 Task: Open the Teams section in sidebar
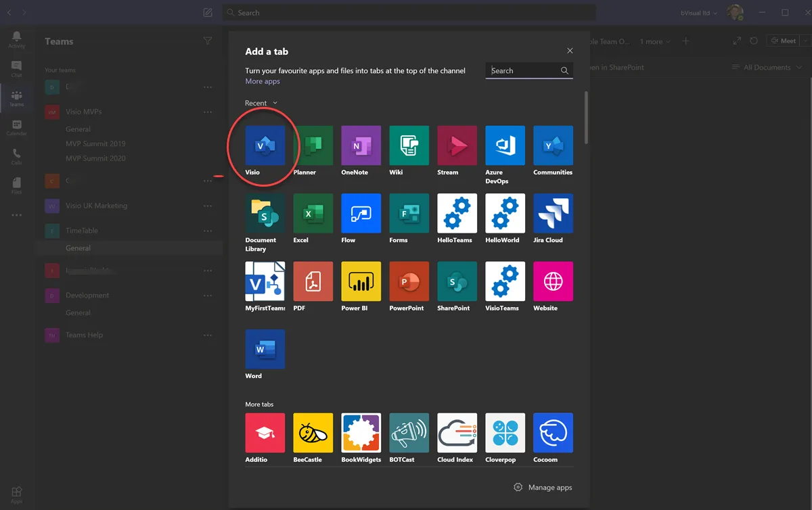point(16,98)
